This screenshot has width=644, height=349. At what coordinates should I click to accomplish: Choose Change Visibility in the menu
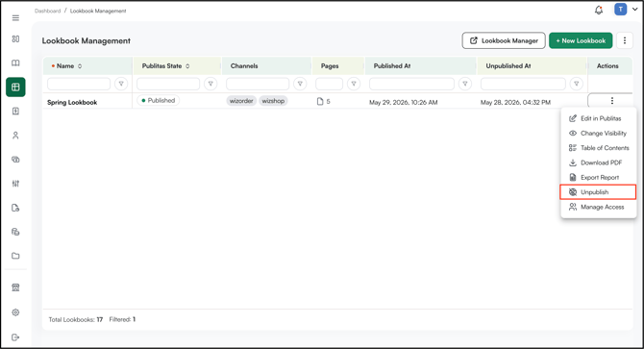[x=599, y=133]
